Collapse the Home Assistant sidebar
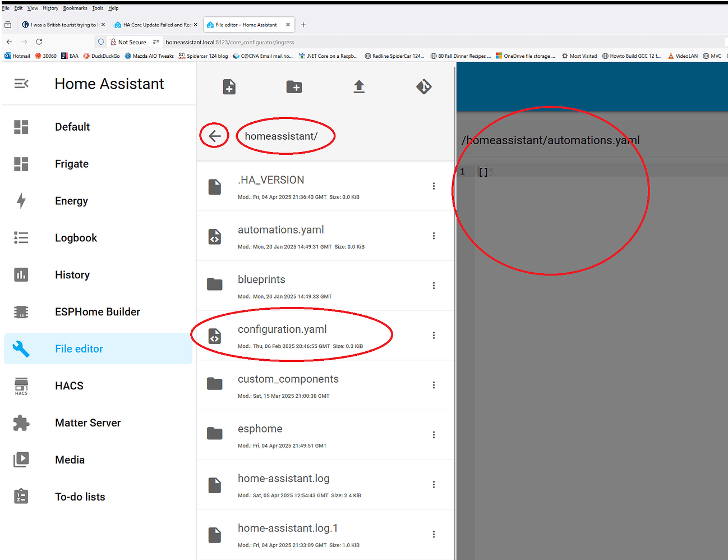The height and width of the screenshot is (560, 728). pyautogui.click(x=22, y=83)
